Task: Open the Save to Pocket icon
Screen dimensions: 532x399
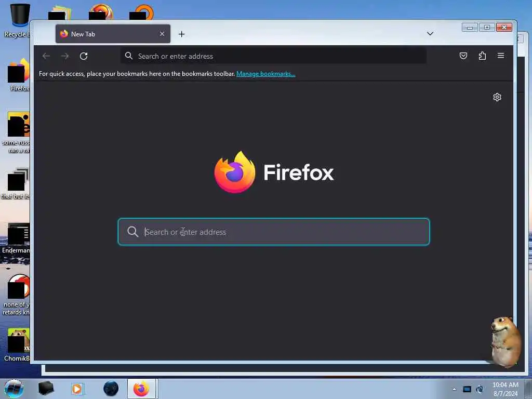Action: pyautogui.click(x=463, y=56)
